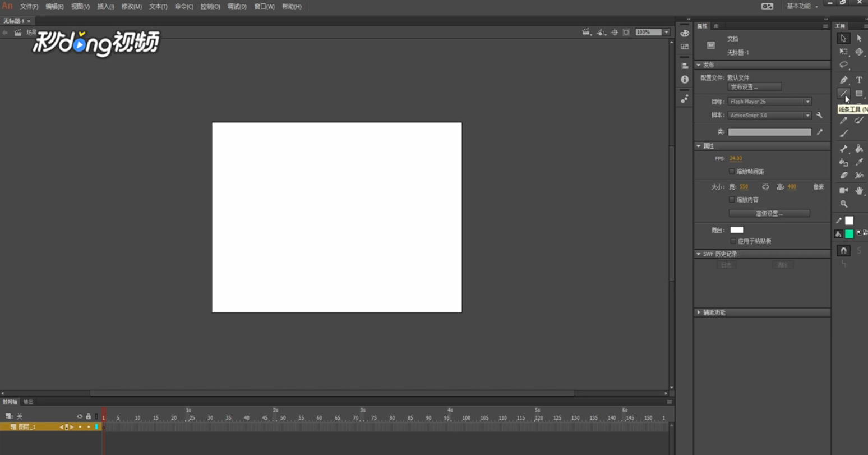Collapse the SWF 历史记录 section
Image resolution: width=868 pixels, height=455 pixels.
[699, 254]
